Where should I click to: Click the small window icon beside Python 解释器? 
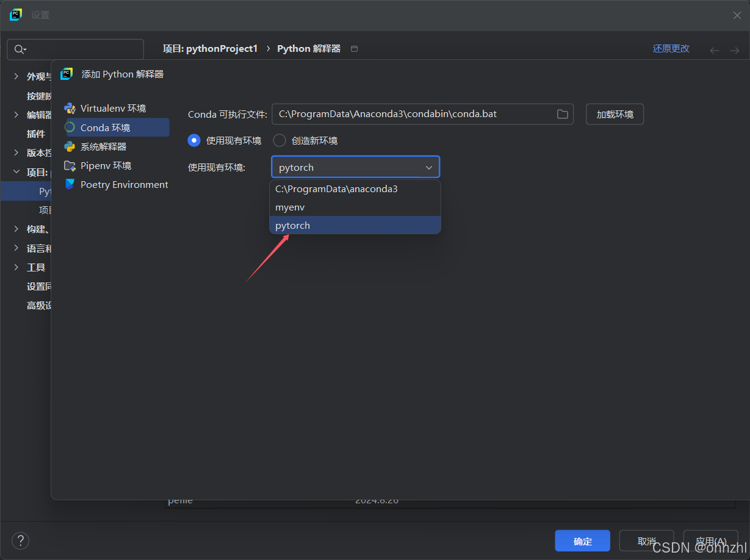pos(354,49)
